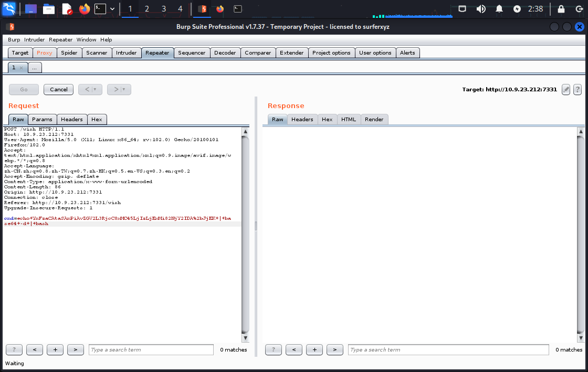The height and width of the screenshot is (372, 588).
Task: Click the response pane vertical scrollbar
Action: 581,235
